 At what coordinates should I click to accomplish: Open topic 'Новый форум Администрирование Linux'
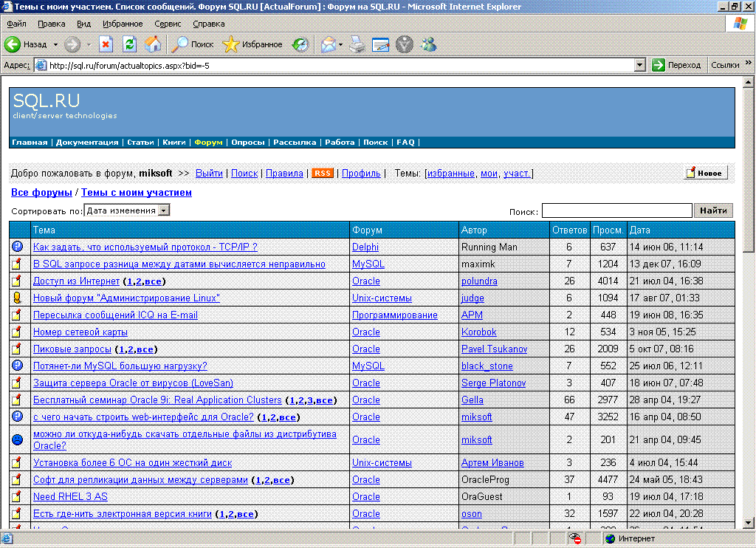coord(126,298)
